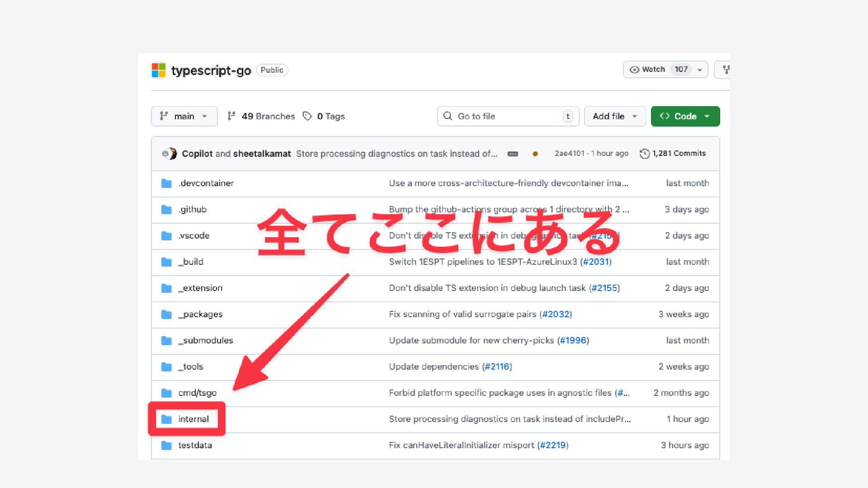
Task: Click the Watch eye icon
Action: click(634, 70)
